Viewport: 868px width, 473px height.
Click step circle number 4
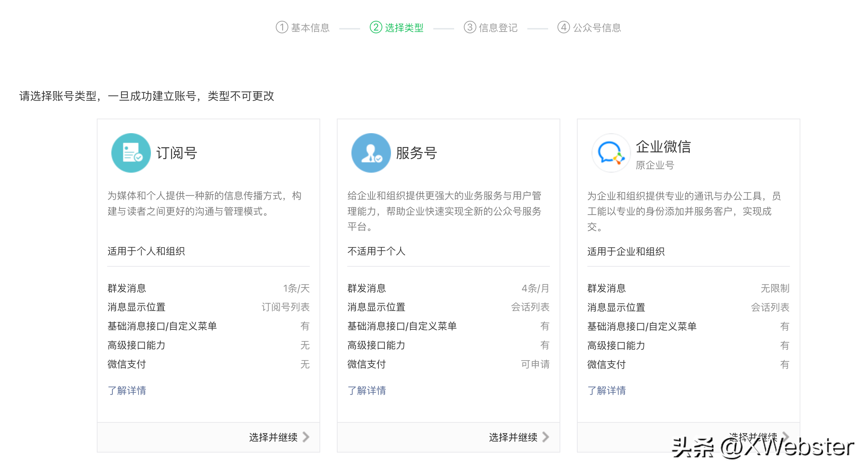564,27
